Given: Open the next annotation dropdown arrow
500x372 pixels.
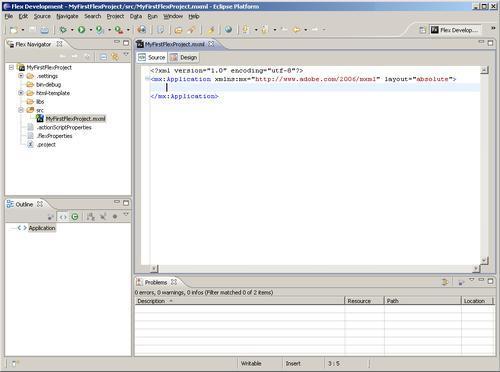Looking at the screenshot, I should tap(256, 30).
